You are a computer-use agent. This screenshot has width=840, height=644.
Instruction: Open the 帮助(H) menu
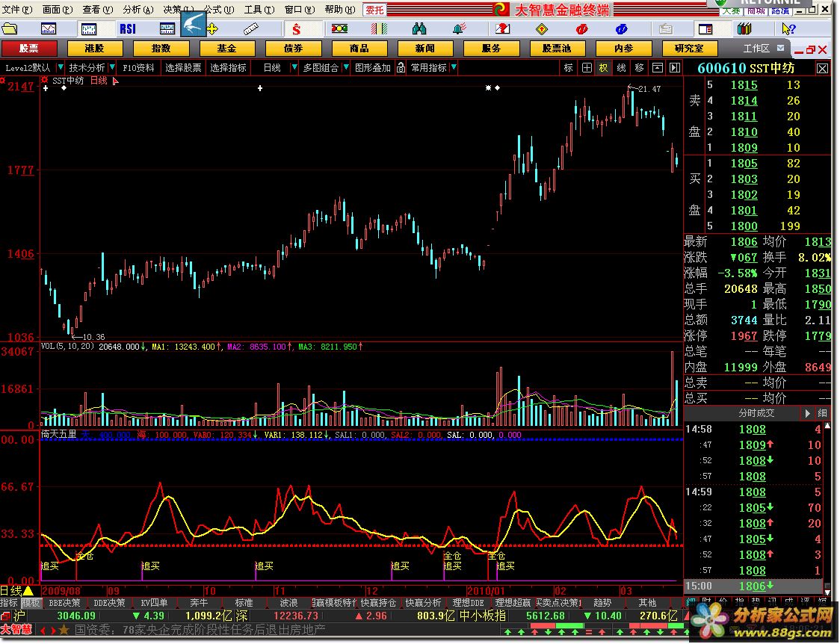click(x=339, y=9)
